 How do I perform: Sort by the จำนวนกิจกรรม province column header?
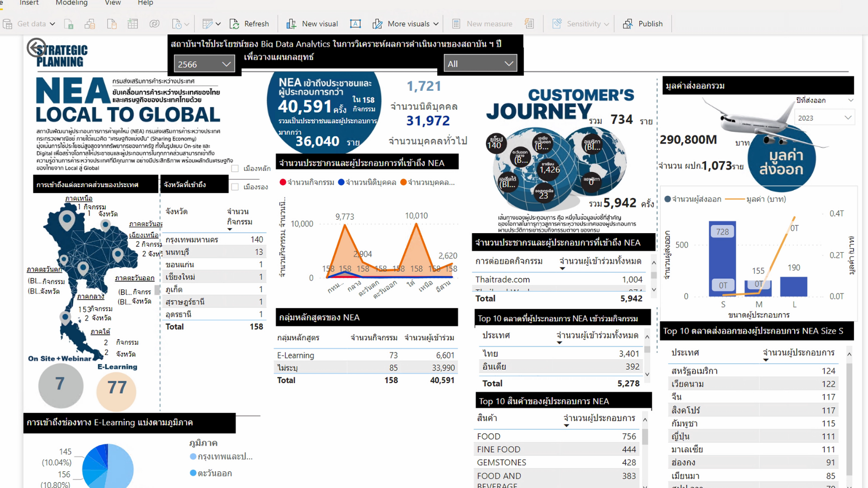point(240,217)
